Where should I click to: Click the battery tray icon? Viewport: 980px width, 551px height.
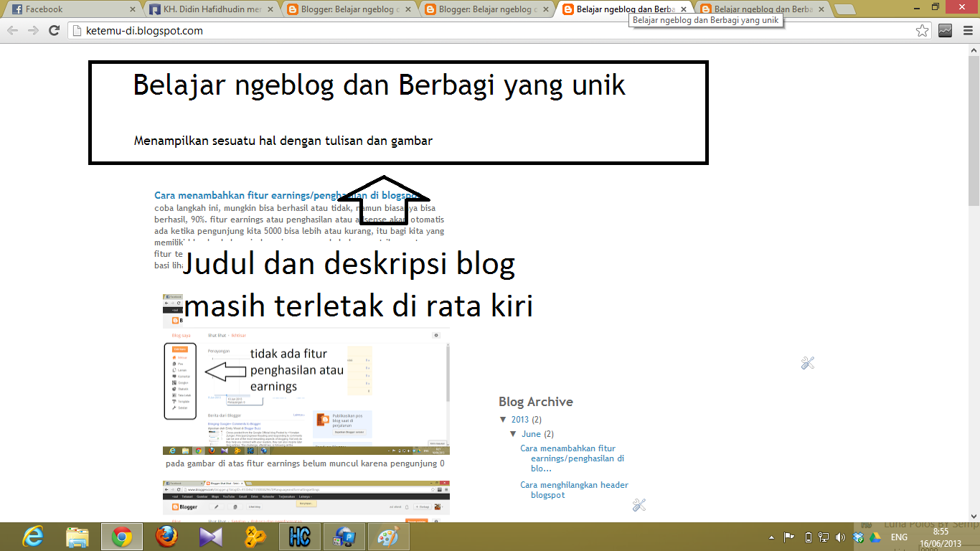[x=809, y=537]
